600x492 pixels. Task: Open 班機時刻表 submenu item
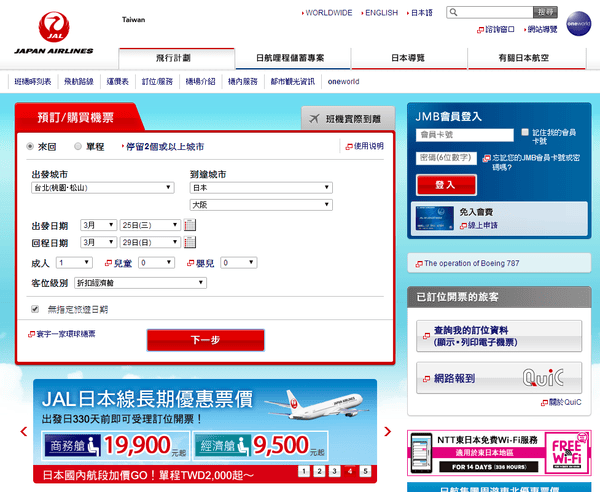tap(33, 81)
